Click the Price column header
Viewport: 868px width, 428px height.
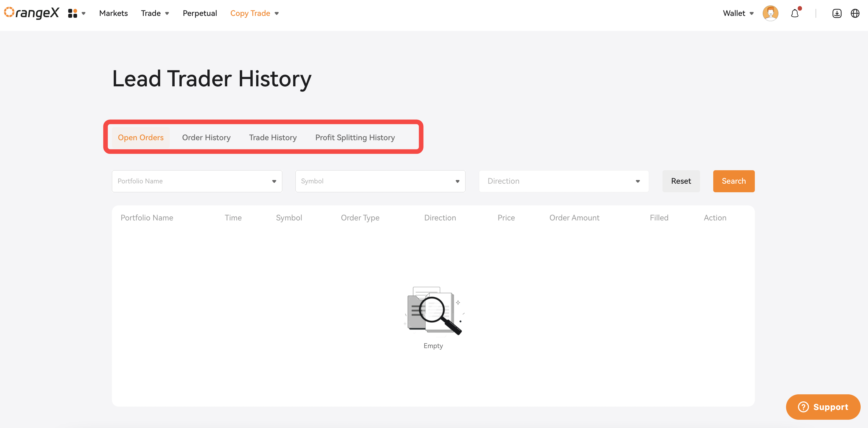pyautogui.click(x=506, y=218)
